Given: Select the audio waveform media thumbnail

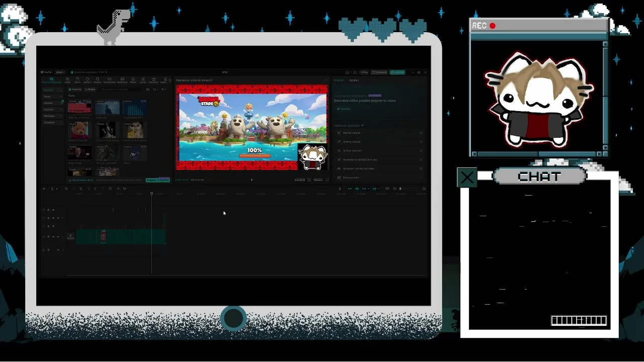Looking at the screenshot, I should (x=134, y=108).
